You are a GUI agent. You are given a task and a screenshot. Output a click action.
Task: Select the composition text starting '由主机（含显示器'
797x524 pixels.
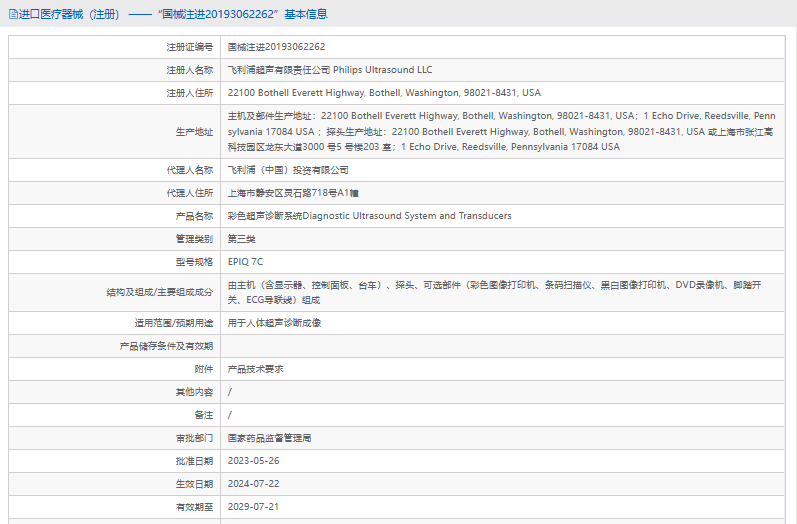[494, 292]
